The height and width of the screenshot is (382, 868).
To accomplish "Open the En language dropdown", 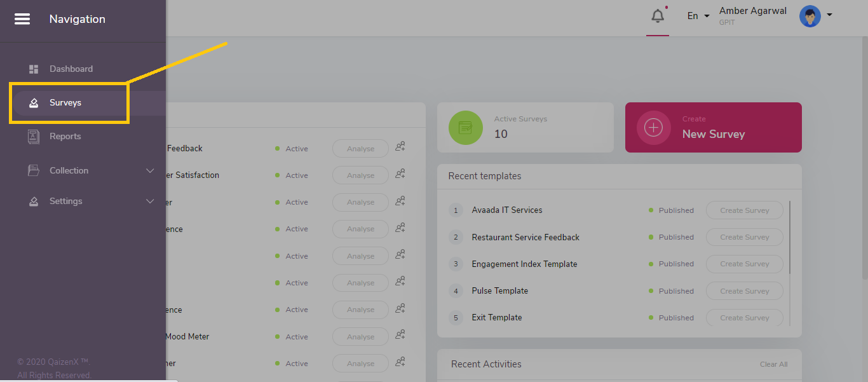I will pyautogui.click(x=698, y=16).
